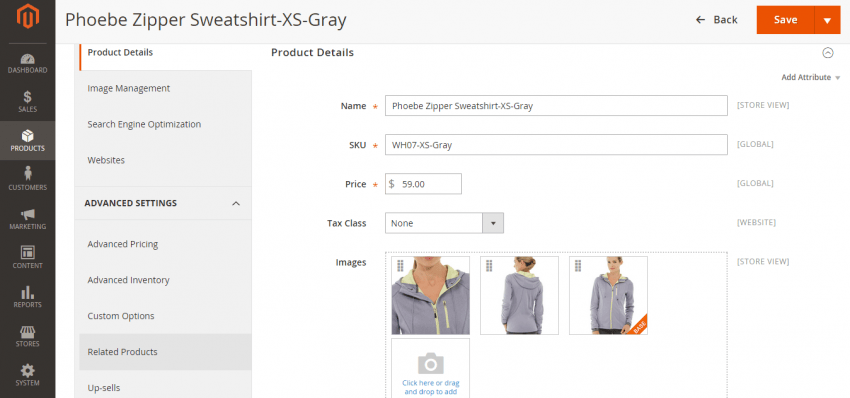Image resolution: width=850 pixels, height=398 pixels.
Task: Grab drag handle on back view image
Action: (x=489, y=266)
